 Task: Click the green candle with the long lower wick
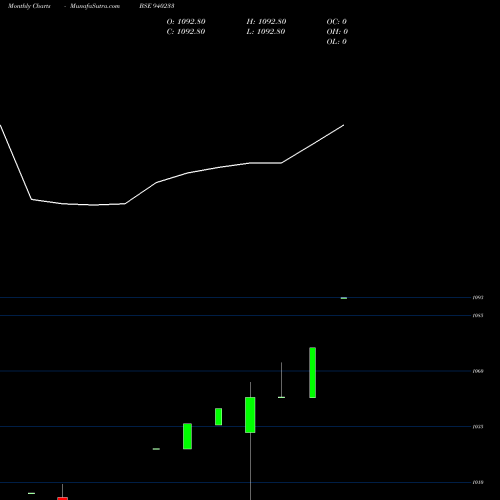[x=250, y=415]
